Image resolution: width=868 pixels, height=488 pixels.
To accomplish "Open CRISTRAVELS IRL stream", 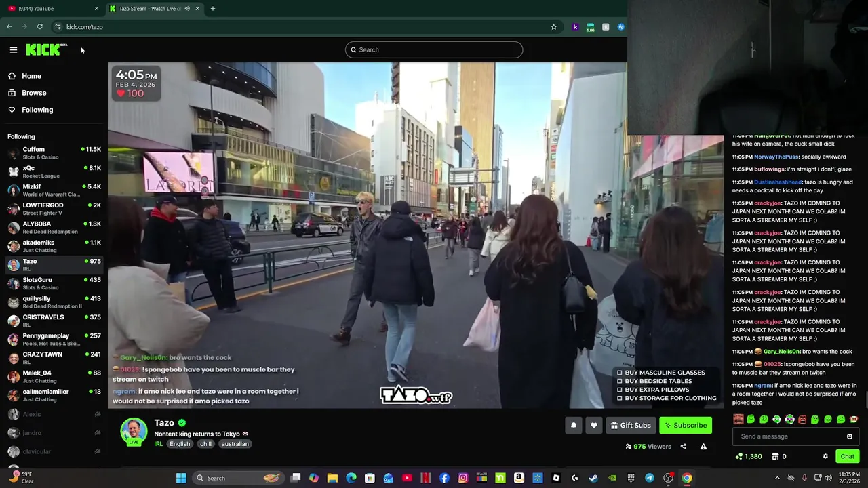I will pyautogui.click(x=54, y=321).
